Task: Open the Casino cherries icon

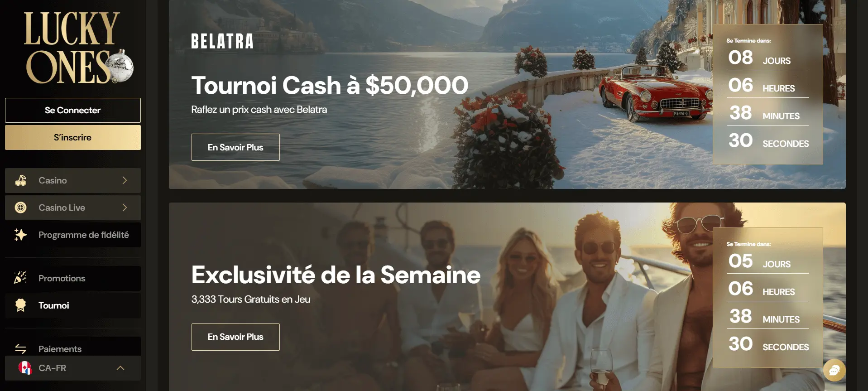Action: point(20,180)
